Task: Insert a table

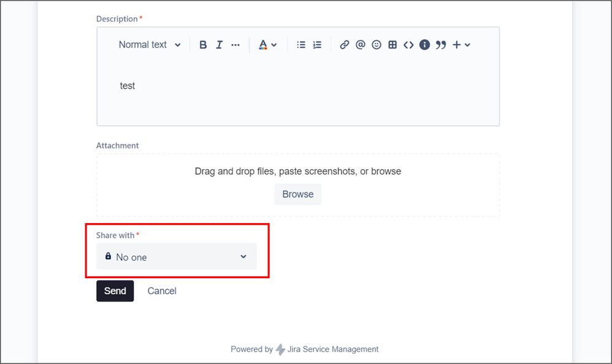Action: [392, 45]
